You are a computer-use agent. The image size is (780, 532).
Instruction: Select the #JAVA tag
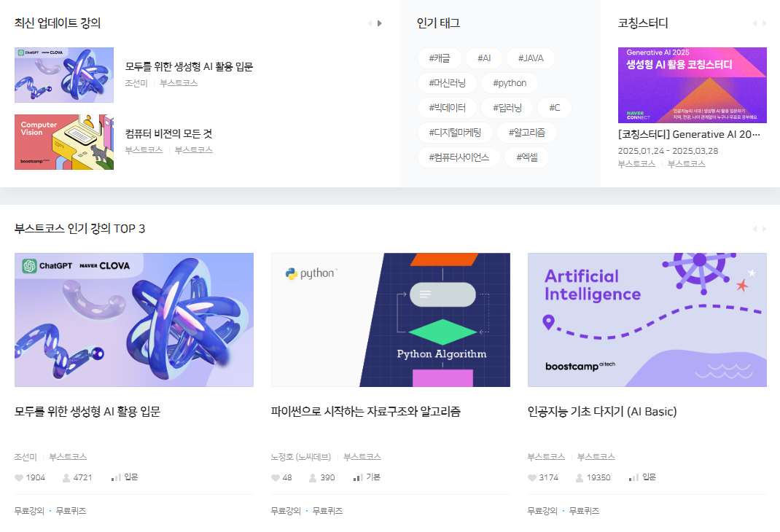(x=531, y=58)
